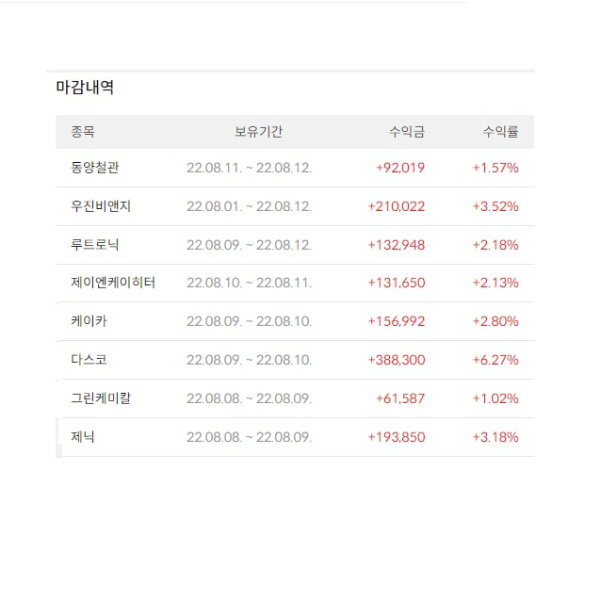Click the 마감내역 section heading

pyautogui.click(x=85, y=88)
